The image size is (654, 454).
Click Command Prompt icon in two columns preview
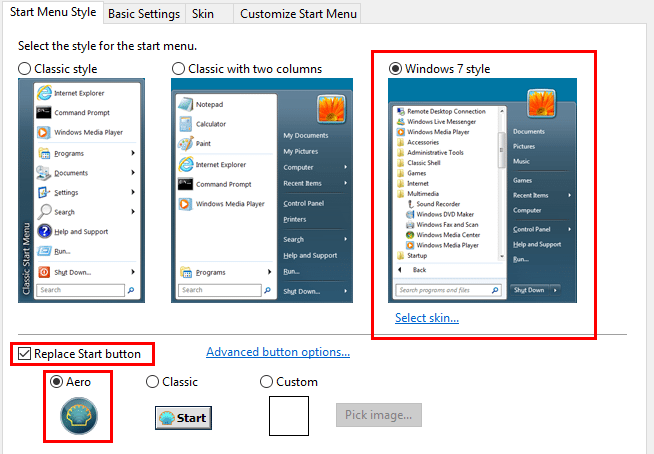tap(186, 184)
